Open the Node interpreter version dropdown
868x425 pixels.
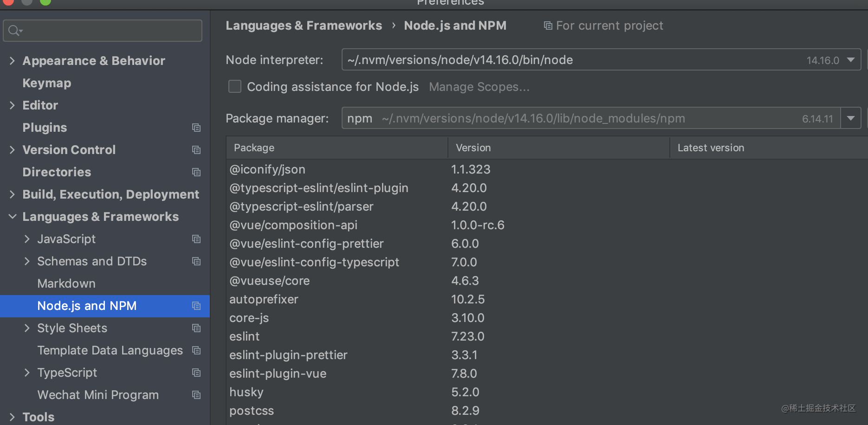(x=851, y=59)
